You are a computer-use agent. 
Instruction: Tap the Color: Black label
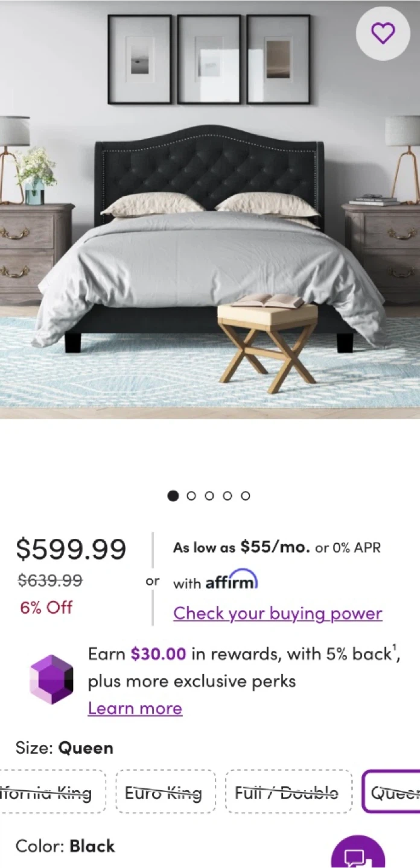(x=65, y=846)
